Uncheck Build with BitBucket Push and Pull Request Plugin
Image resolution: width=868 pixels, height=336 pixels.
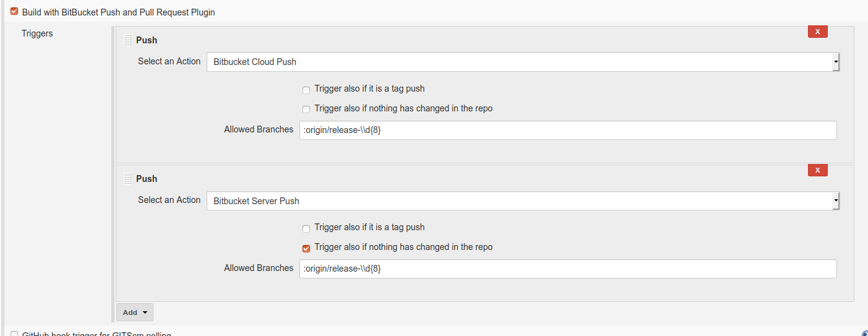coord(14,11)
